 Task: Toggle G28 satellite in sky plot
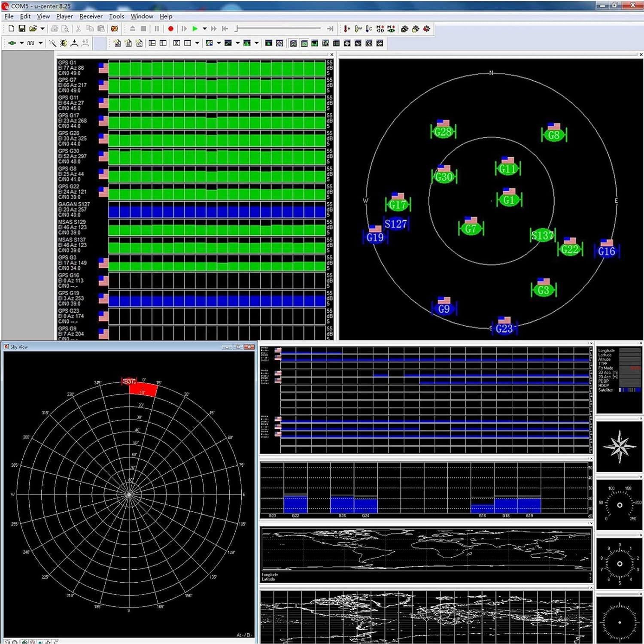(x=443, y=132)
